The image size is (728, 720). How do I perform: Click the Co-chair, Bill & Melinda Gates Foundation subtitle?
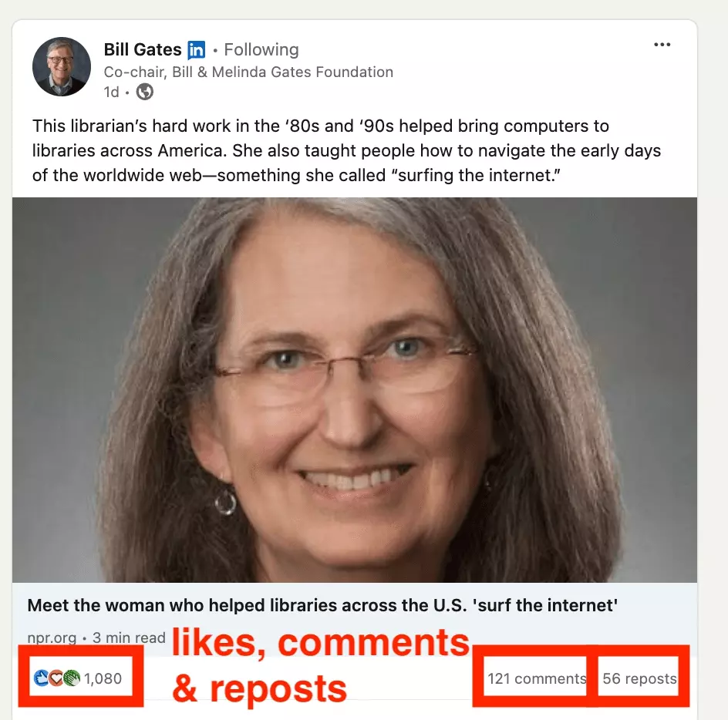click(x=248, y=72)
